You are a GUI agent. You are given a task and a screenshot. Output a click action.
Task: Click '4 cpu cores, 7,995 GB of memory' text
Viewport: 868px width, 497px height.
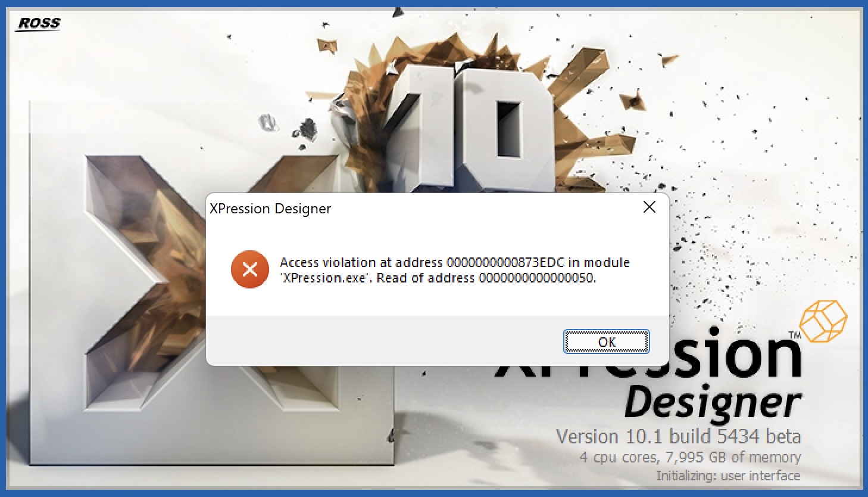coord(691,457)
